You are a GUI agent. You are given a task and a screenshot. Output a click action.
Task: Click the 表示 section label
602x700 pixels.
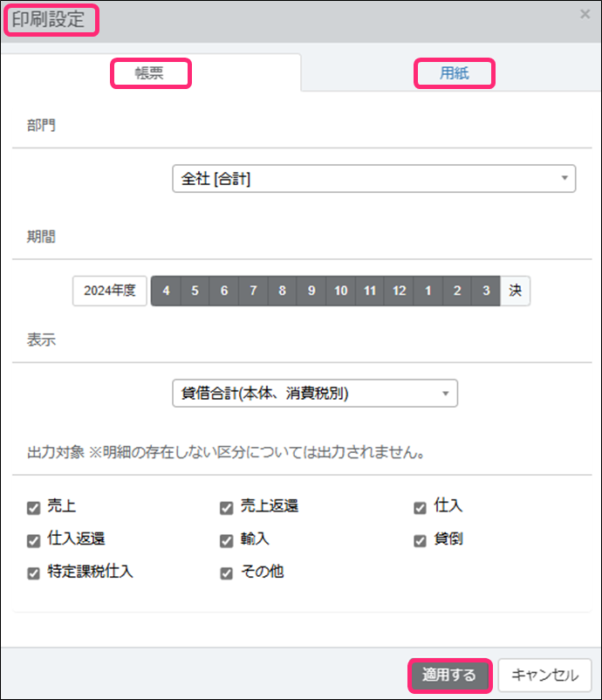click(x=41, y=340)
